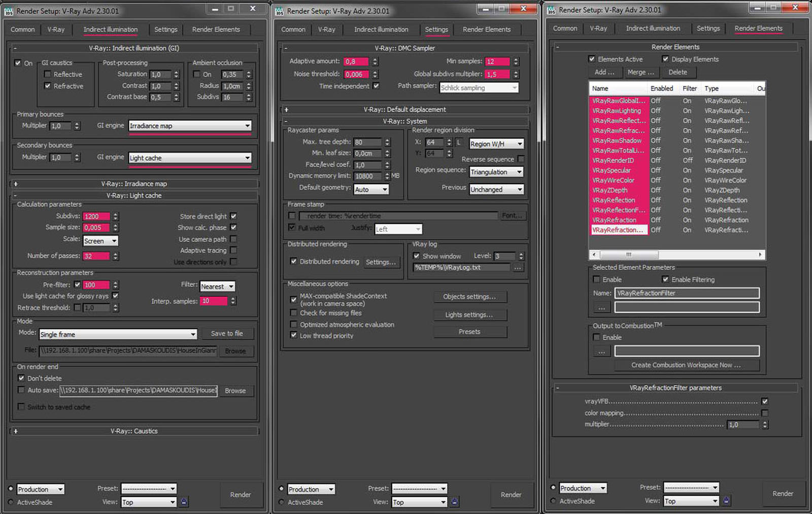Screen dimensions: 812x514
Task: Enable Check for missing files
Action: coord(293,313)
